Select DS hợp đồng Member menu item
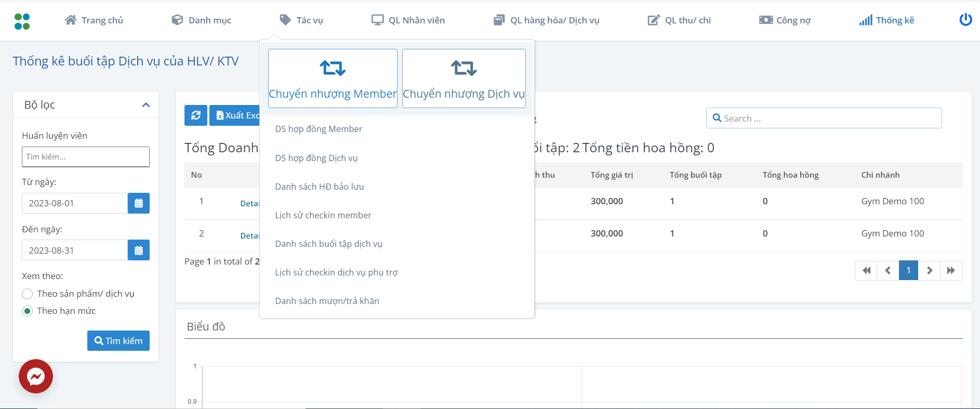This screenshot has width=980, height=409. tap(319, 129)
